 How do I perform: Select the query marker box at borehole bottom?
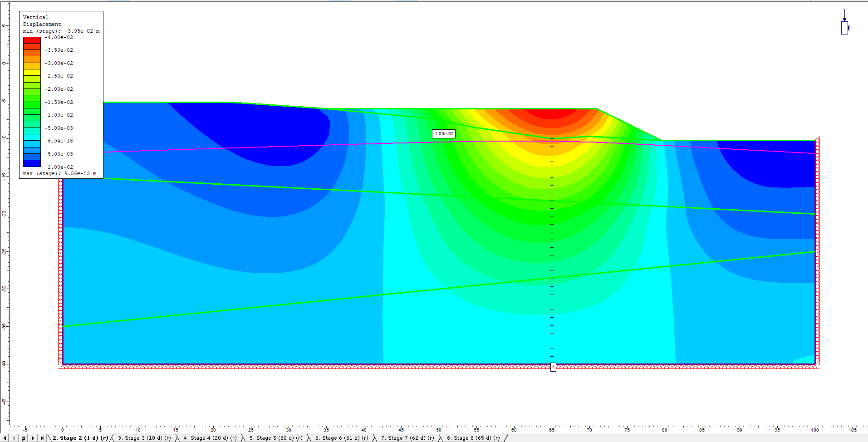click(x=553, y=367)
